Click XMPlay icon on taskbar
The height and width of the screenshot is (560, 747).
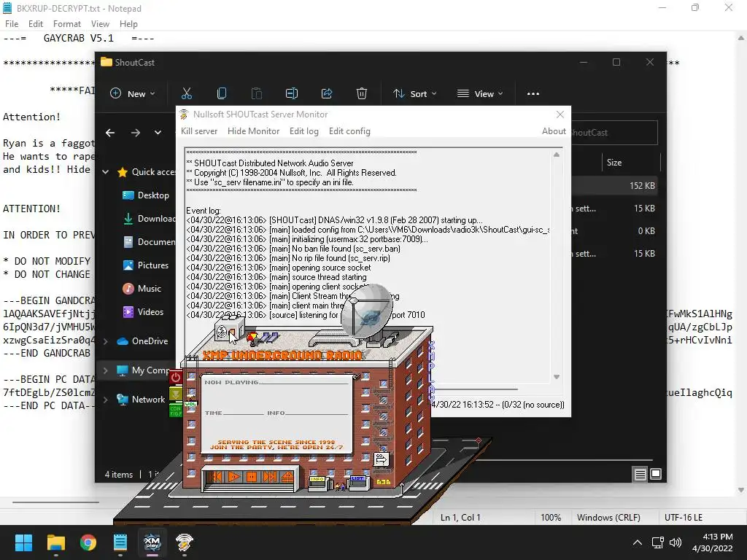152,542
